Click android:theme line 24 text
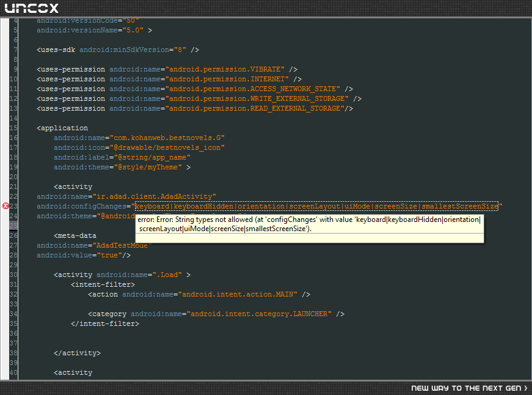Image resolution: width=532 pixels, height=395 pixels. (86, 216)
